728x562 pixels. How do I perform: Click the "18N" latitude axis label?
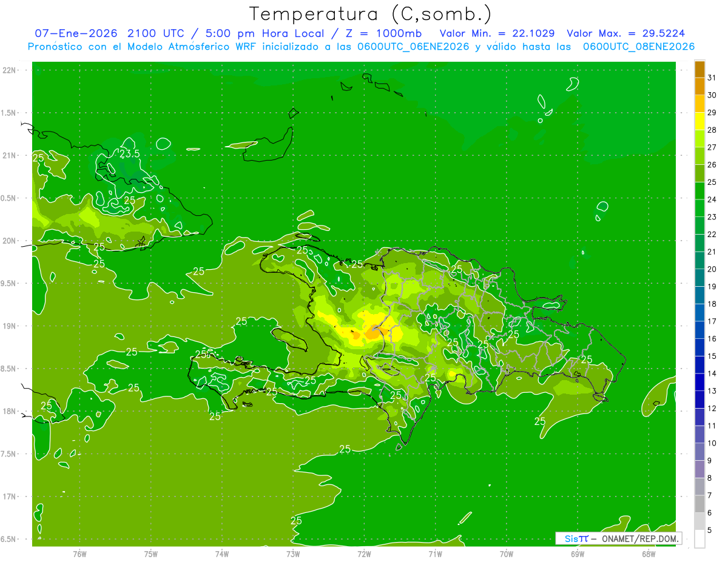pos(10,411)
